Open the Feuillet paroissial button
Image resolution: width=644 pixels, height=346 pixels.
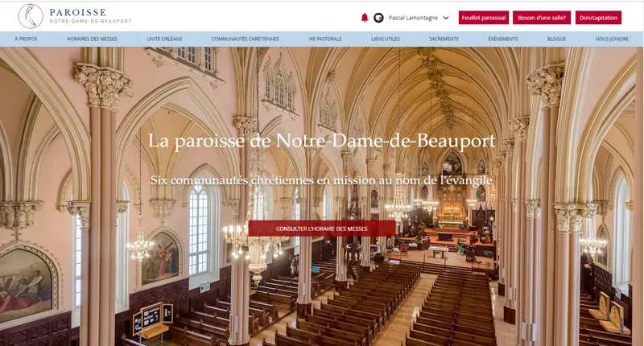coord(484,18)
